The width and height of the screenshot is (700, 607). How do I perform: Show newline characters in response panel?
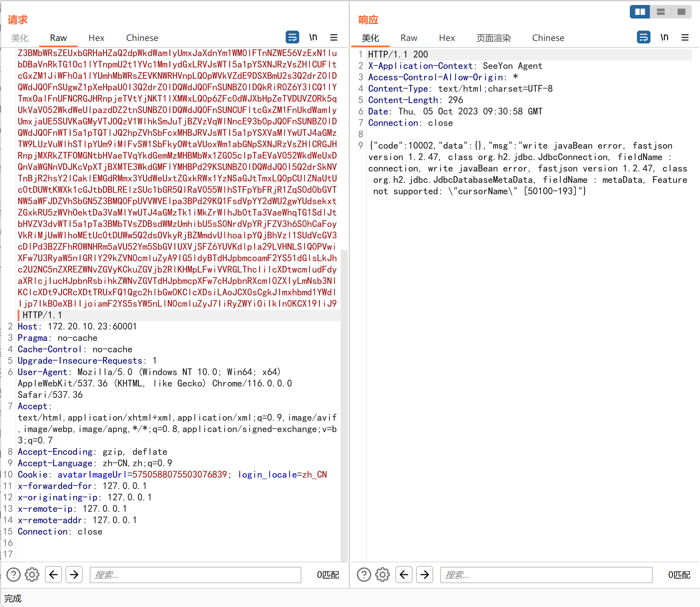[664, 37]
